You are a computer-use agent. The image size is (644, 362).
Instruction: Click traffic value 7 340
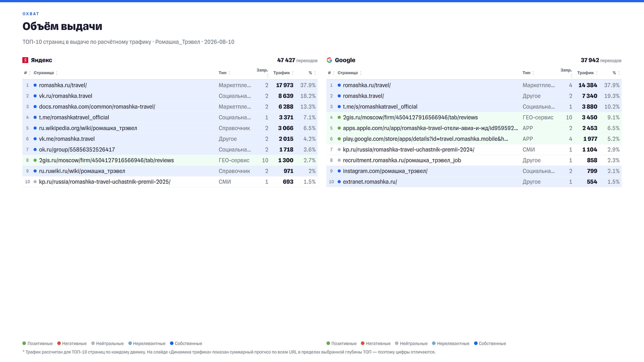click(590, 96)
